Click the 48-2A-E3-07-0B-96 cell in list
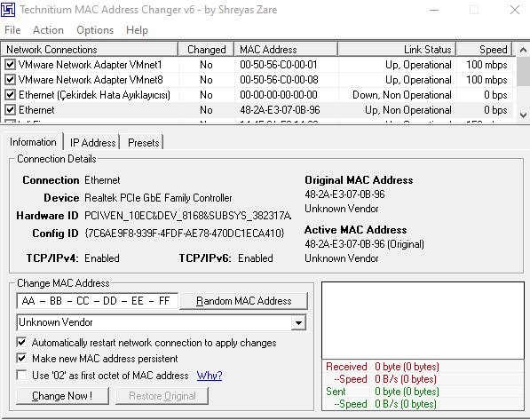The image size is (530, 420). (280, 110)
